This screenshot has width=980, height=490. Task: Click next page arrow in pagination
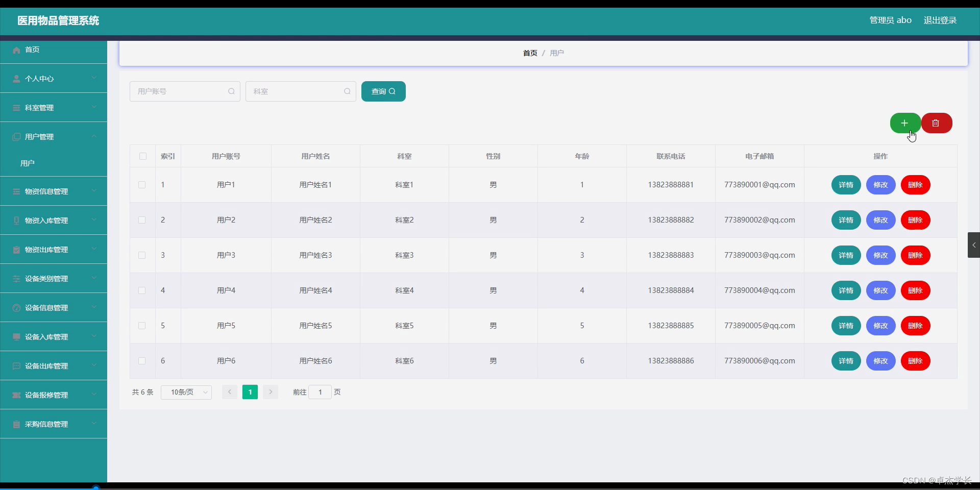(270, 392)
